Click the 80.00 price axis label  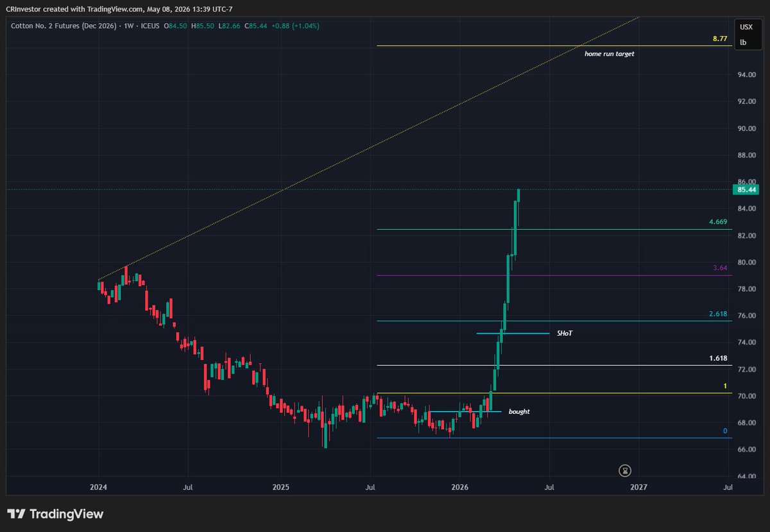[748, 262]
